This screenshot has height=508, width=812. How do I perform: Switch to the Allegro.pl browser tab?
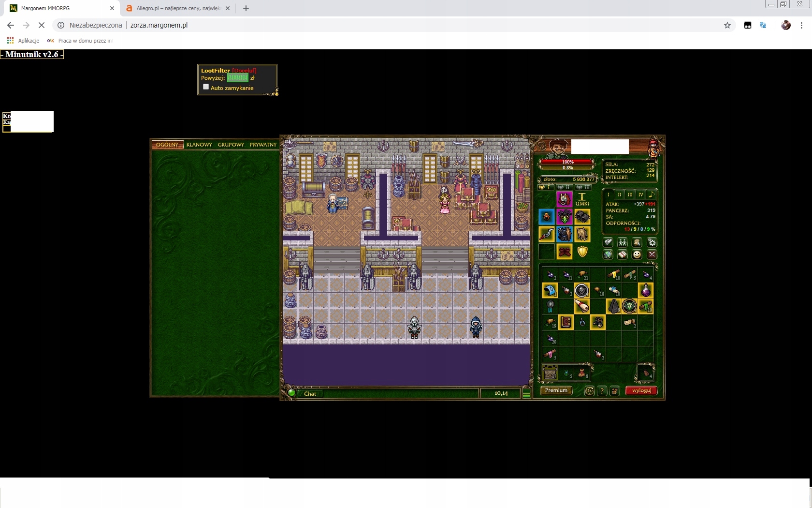point(178,8)
